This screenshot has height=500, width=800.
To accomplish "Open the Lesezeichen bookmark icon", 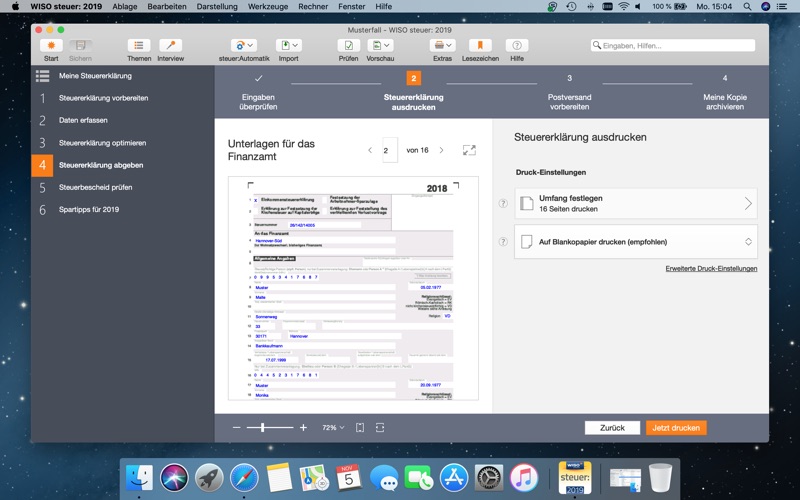I will click(x=481, y=46).
